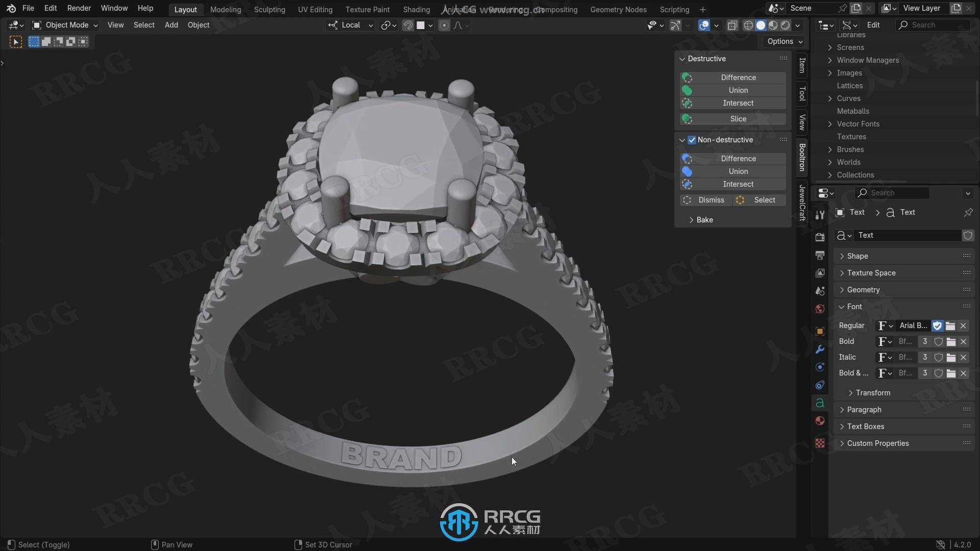
Task: Expand the Bake section
Action: (x=704, y=220)
